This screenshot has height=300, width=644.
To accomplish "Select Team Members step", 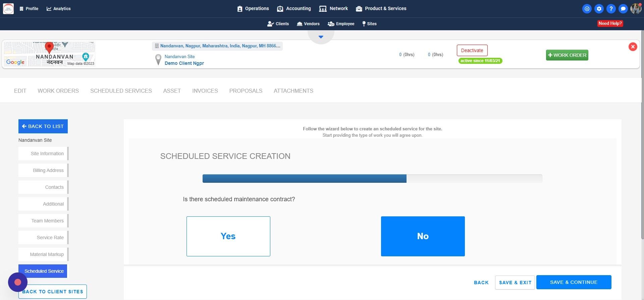I will 43,221.
